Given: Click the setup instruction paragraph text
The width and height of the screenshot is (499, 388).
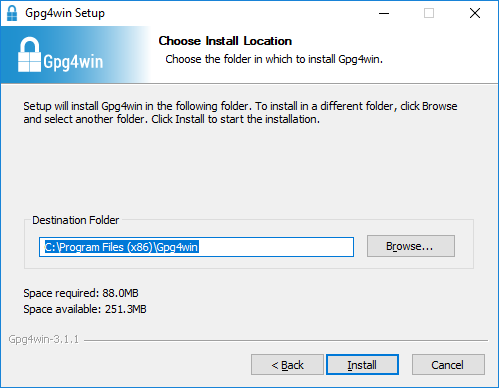Looking at the screenshot, I should tap(240, 112).
